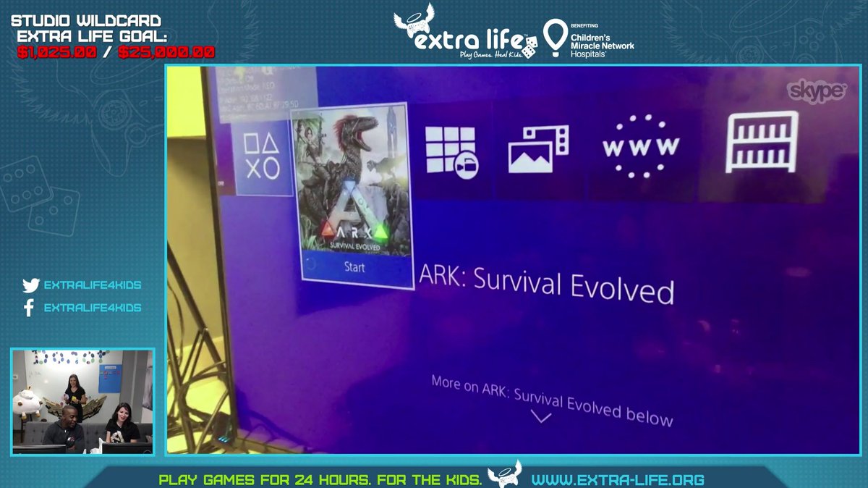Image resolution: width=868 pixels, height=488 pixels.
Task: Click the 'STUDIO WILDCARD' heading text
Action: tap(86, 21)
